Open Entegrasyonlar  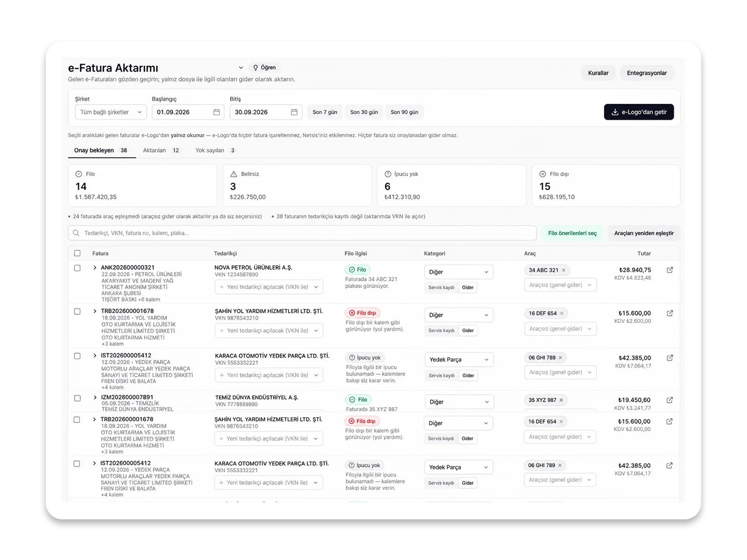[x=647, y=73]
